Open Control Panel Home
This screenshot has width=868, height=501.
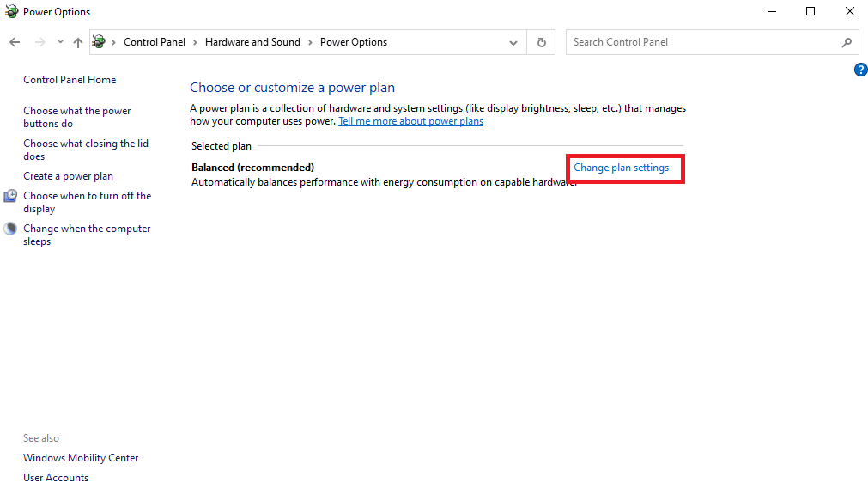point(70,80)
